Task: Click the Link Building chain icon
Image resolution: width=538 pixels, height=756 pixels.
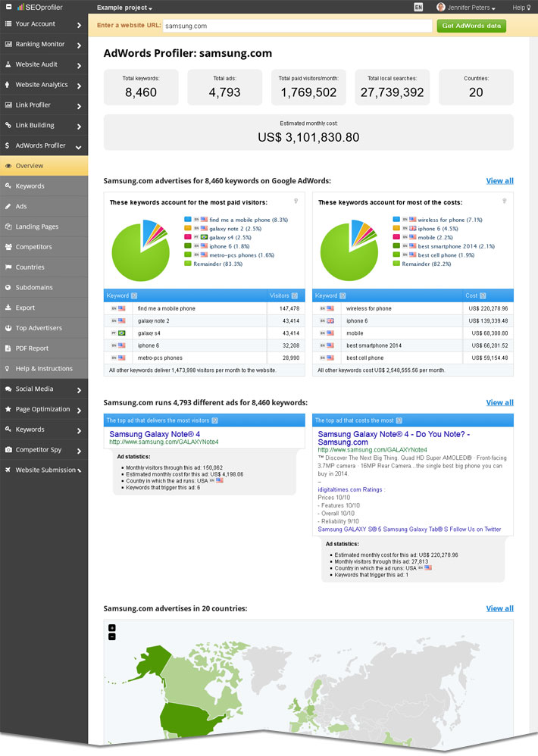Action: click(8, 125)
